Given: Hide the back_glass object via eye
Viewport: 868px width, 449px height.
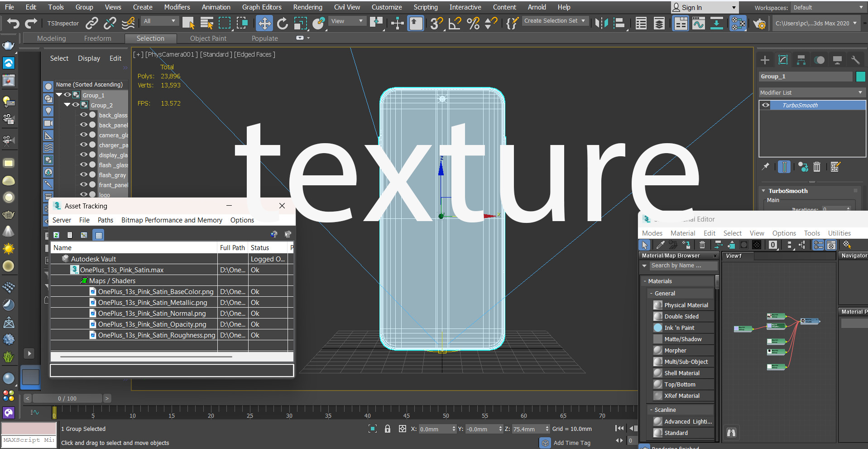Looking at the screenshot, I should point(84,115).
